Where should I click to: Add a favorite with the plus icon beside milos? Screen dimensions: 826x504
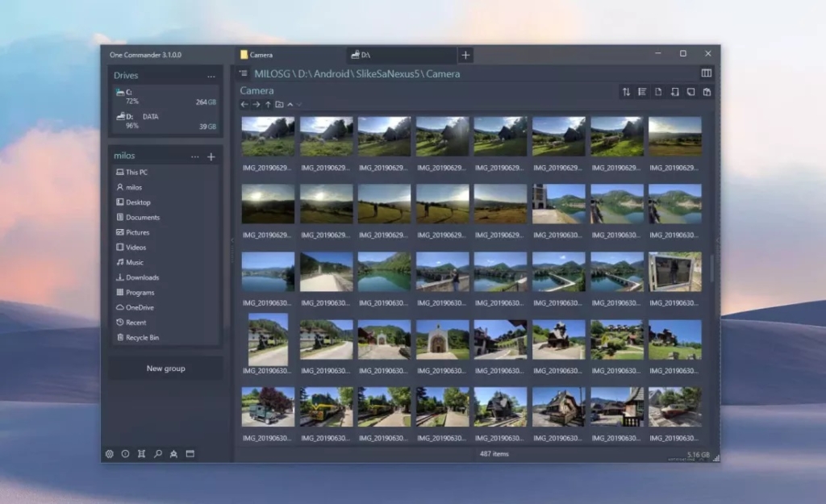click(x=211, y=156)
